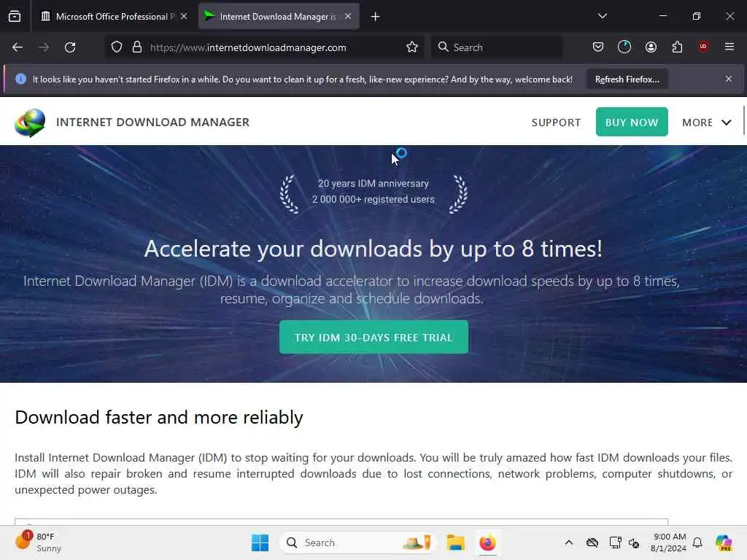Expand the MORE navigation menu
Screen dimensions: 747x560
coord(706,122)
